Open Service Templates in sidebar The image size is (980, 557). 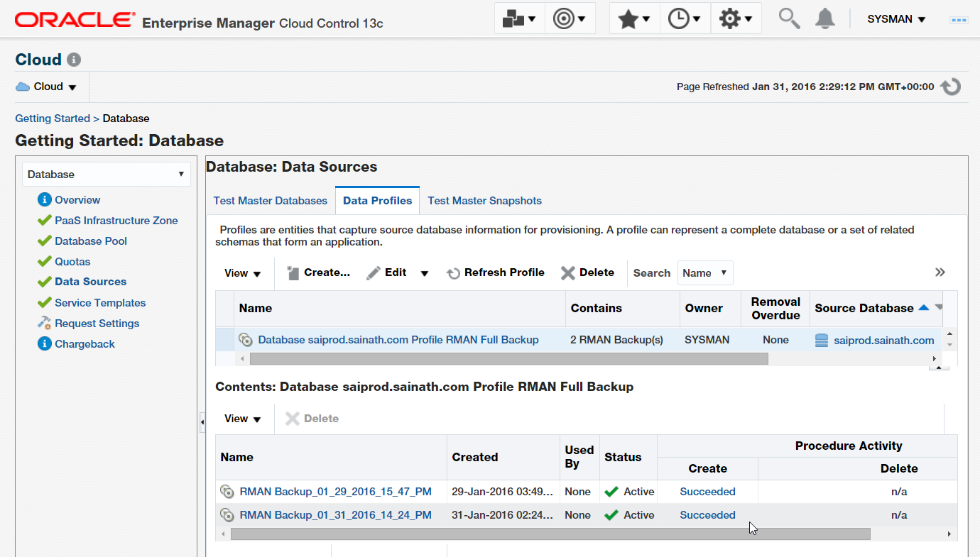coord(100,303)
